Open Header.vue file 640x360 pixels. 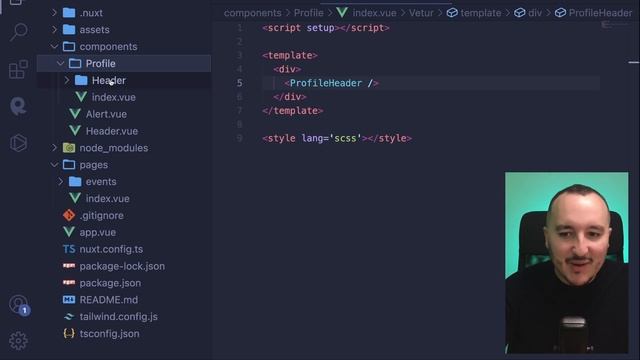click(112, 131)
